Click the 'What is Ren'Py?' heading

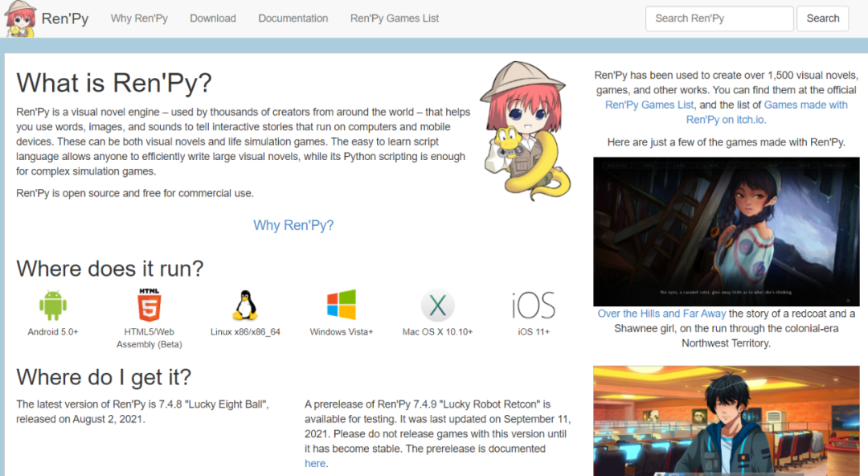114,83
